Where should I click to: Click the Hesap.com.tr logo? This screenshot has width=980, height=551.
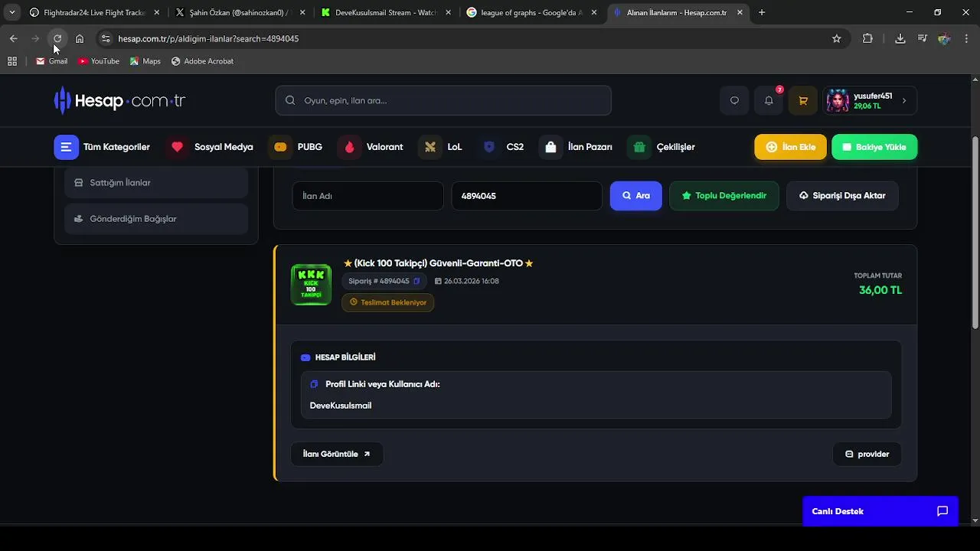pyautogui.click(x=119, y=100)
